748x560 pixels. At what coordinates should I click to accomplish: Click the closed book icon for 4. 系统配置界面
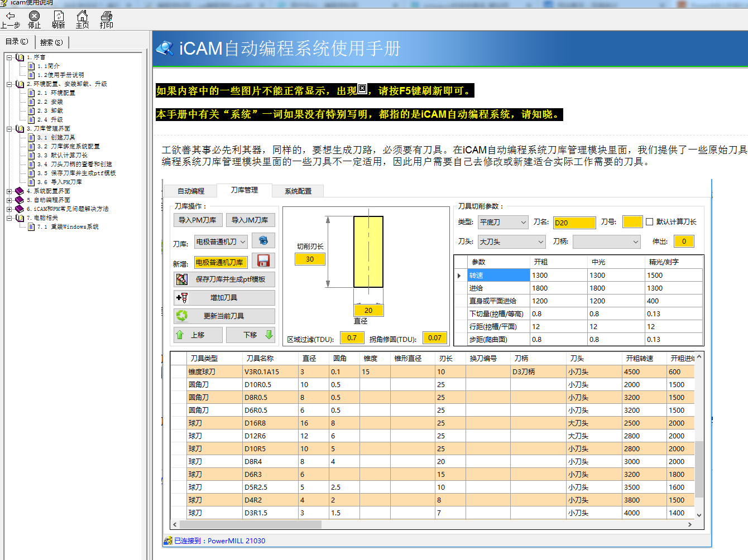[20, 191]
